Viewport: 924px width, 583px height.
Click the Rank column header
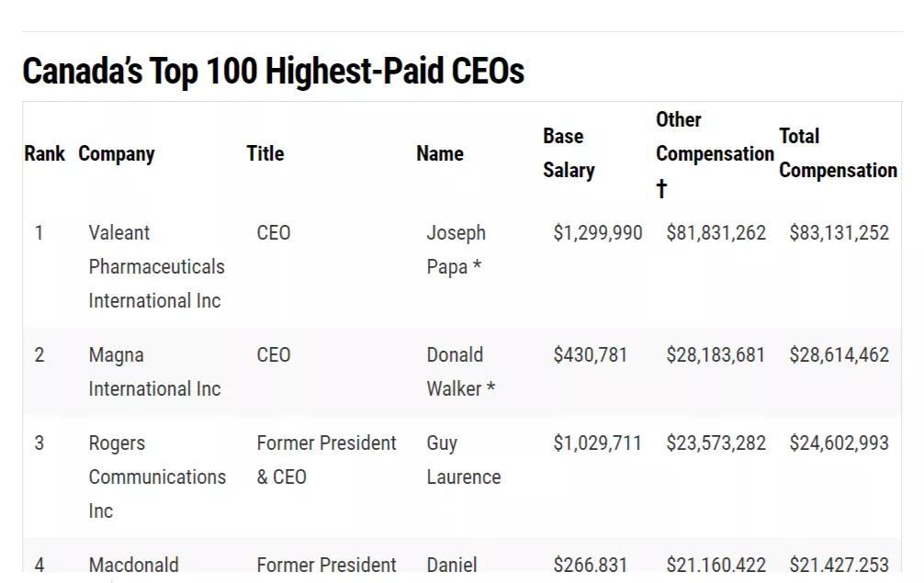pos(44,153)
